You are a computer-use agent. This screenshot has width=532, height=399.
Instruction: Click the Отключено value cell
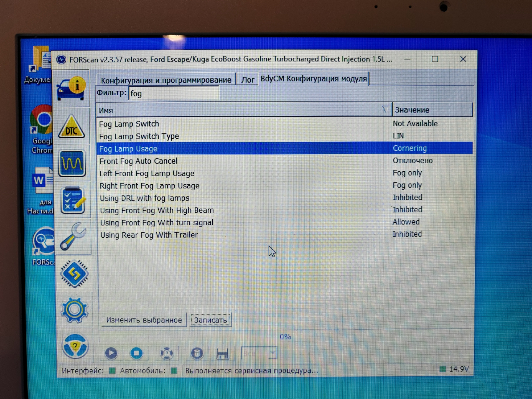413,161
